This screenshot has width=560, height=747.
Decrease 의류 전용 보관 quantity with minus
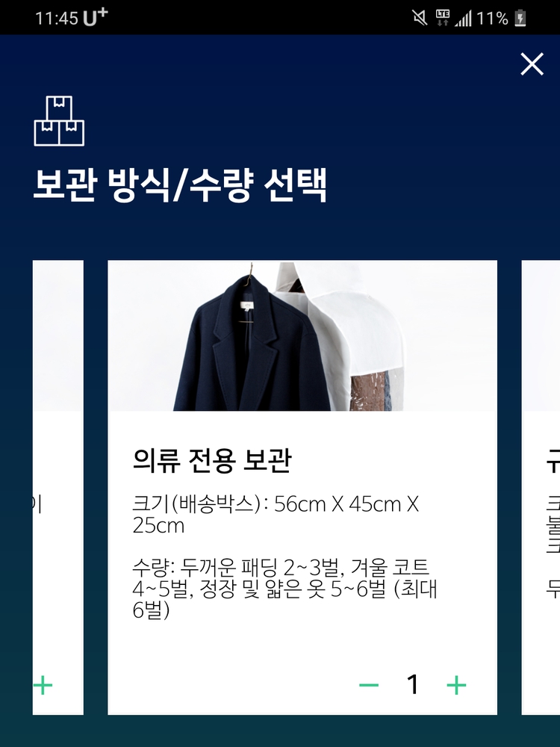(x=369, y=685)
